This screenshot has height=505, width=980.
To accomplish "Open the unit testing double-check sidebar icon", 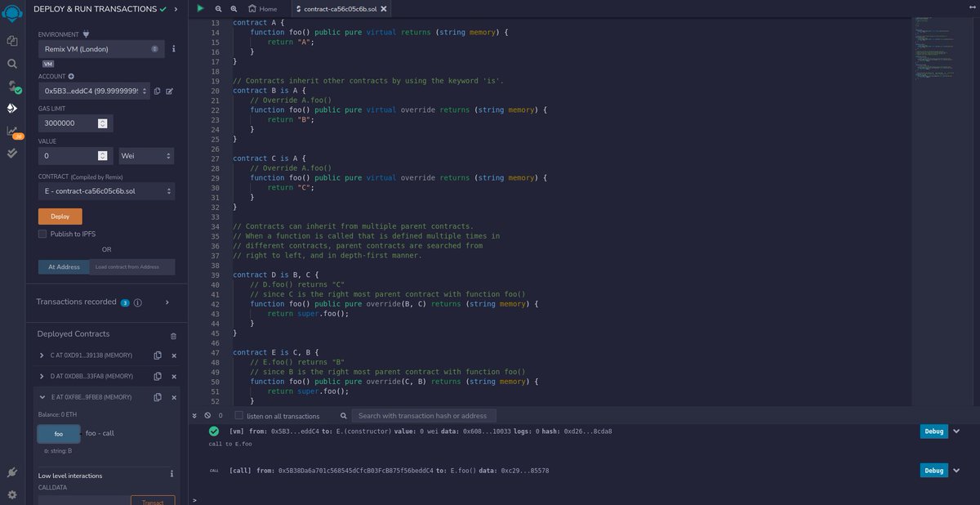I will click(12, 153).
